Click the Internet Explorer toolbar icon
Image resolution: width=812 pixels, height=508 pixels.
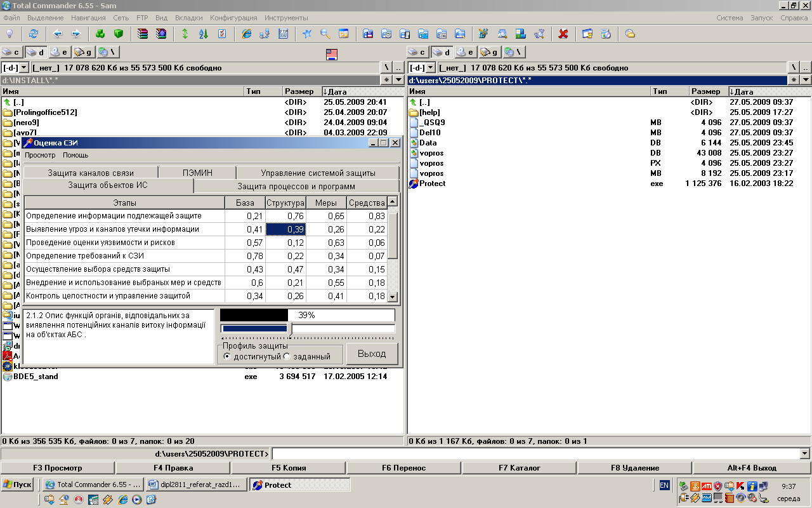point(247,34)
